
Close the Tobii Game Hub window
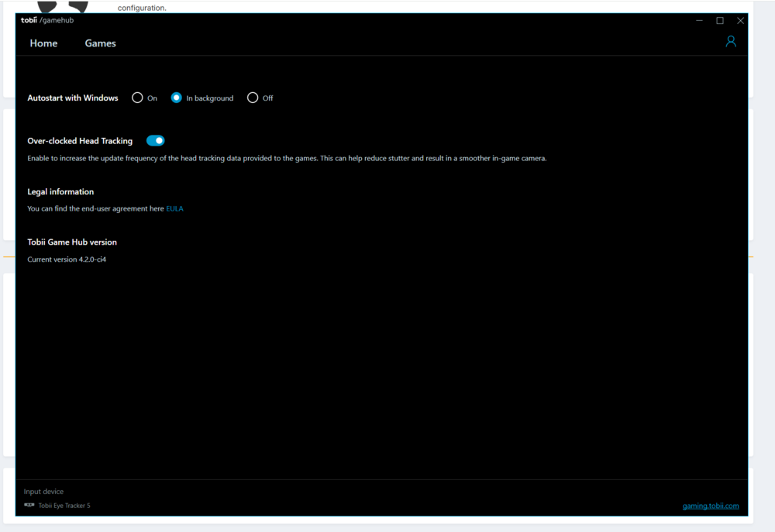740,21
